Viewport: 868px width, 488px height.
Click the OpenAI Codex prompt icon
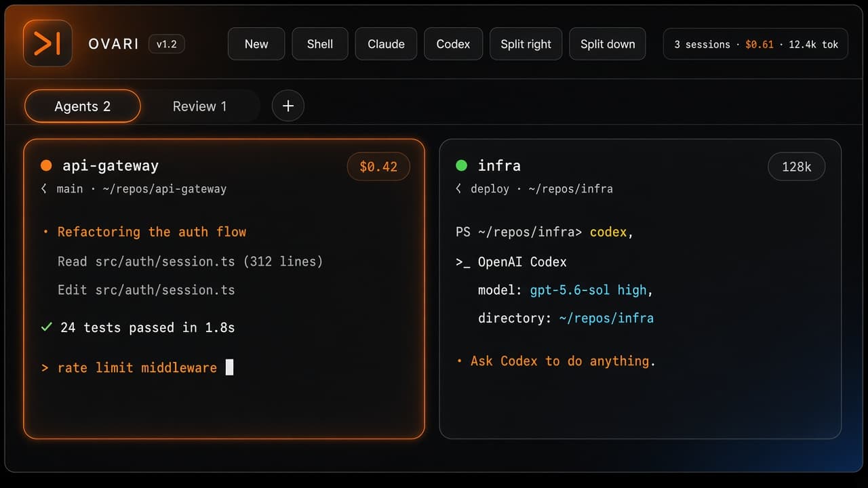tap(463, 262)
